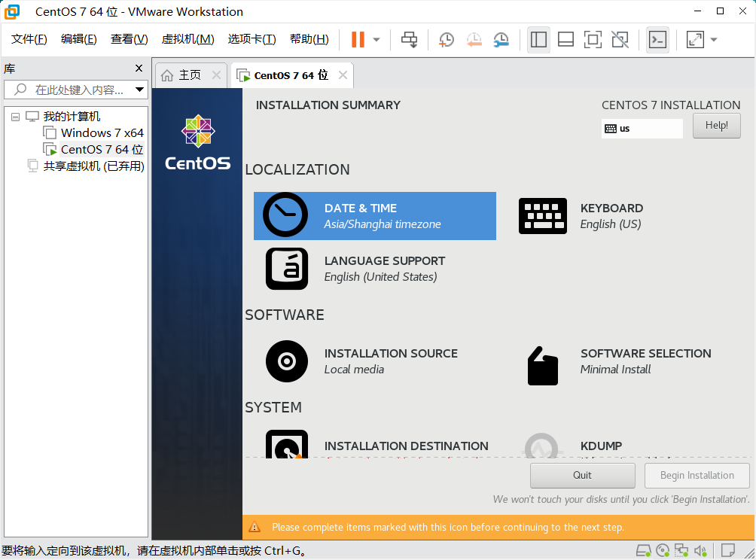Image resolution: width=756 pixels, height=560 pixels.
Task: Switch to the 主页 tab
Action: (191, 75)
